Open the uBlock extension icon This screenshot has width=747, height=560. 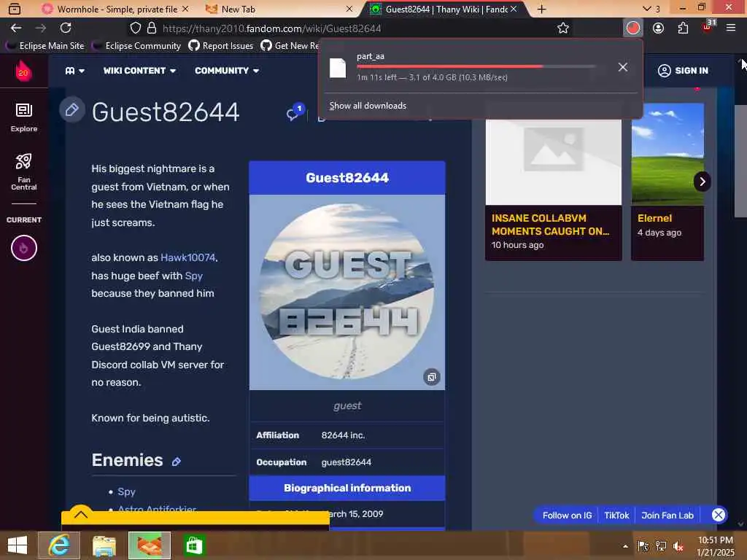[708, 26]
